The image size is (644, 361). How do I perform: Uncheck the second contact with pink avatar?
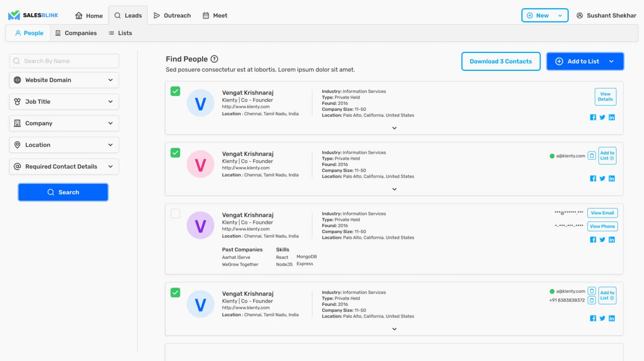[175, 153]
